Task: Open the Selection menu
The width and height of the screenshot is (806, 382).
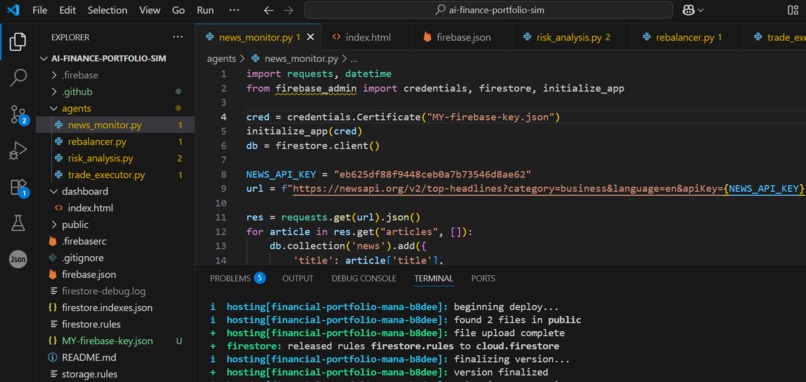Action: (x=107, y=10)
